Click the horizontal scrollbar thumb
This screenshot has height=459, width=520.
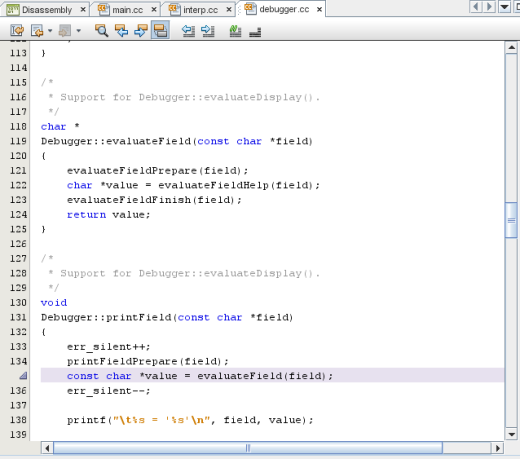[248, 448]
